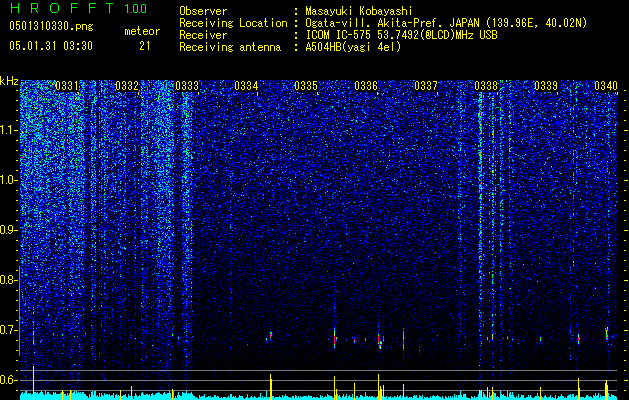Click the 0337 time marker
The image size is (629, 400).
[x=426, y=86]
